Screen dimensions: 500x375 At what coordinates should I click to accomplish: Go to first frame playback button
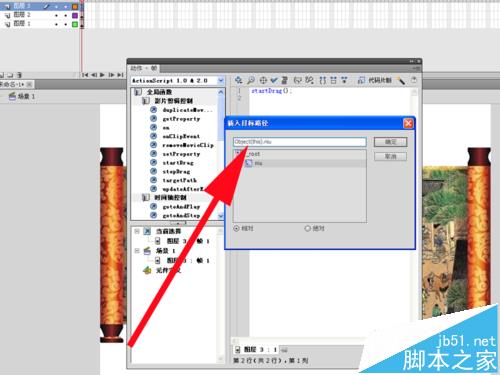(x=85, y=75)
